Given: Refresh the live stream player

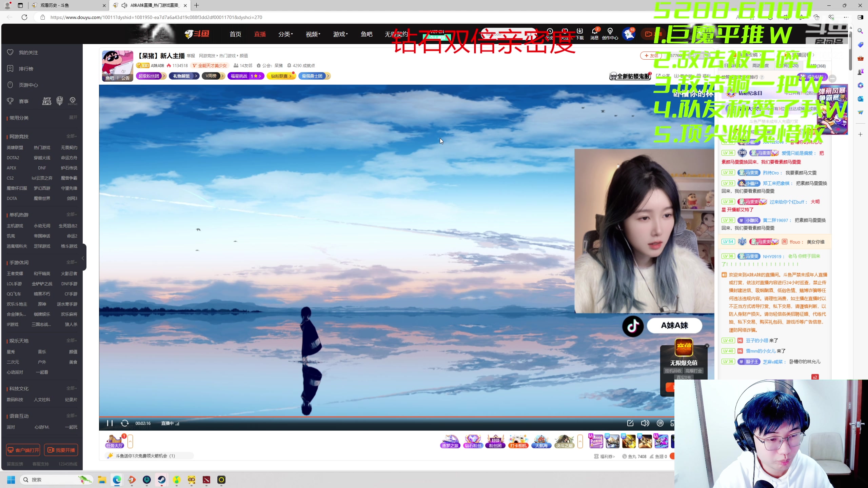Looking at the screenshot, I should 125,423.
